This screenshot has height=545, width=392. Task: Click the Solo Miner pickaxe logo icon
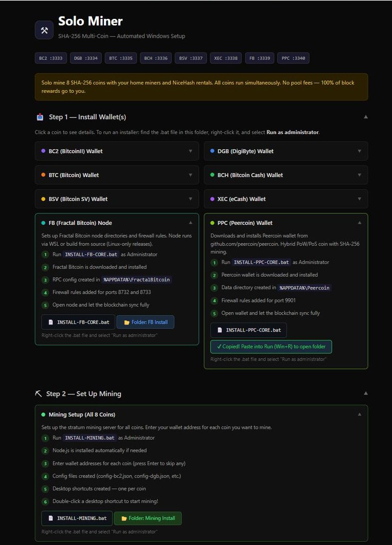coord(44,30)
